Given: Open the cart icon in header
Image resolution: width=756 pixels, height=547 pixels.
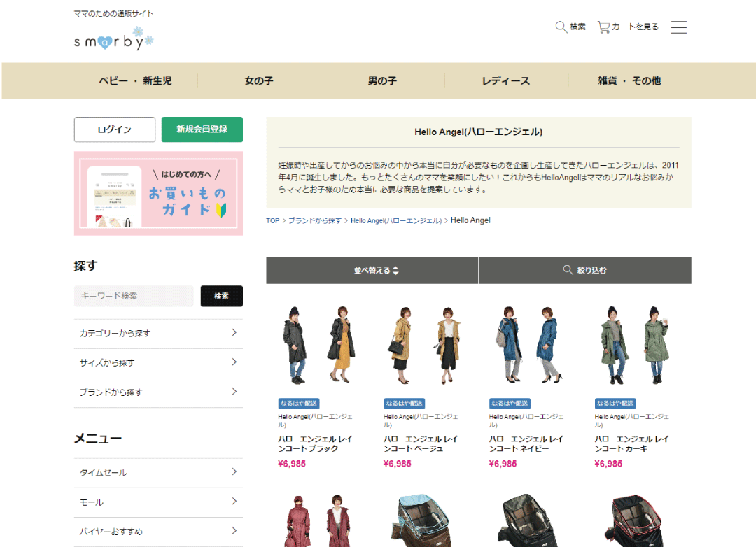Looking at the screenshot, I should (x=603, y=27).
